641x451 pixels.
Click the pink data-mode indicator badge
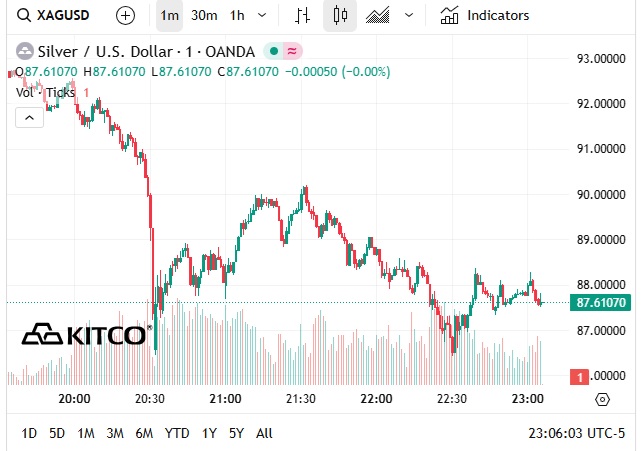point(291,51)
